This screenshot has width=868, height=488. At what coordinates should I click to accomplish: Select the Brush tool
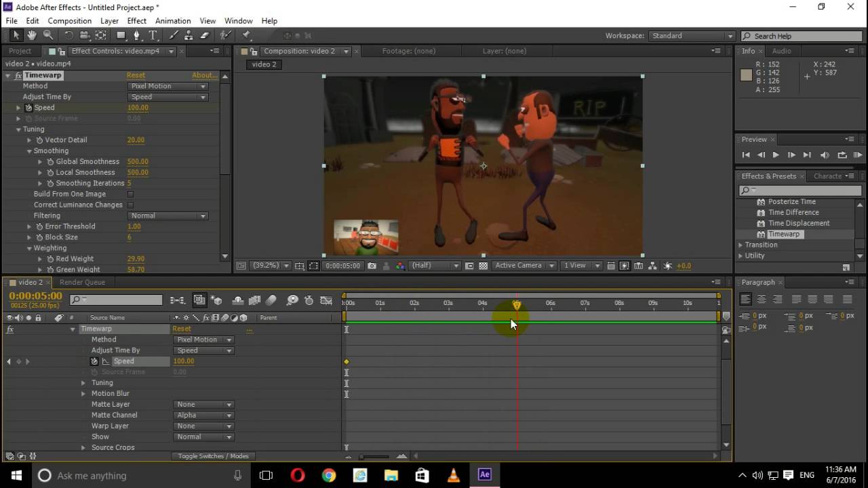(x=174, y=35)
